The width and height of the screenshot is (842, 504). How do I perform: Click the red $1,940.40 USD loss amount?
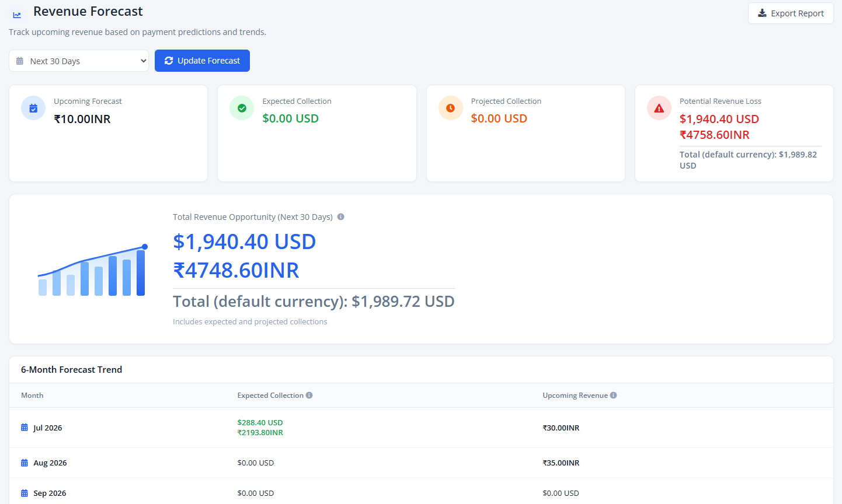pyautogui.click(x=719, y=119)
